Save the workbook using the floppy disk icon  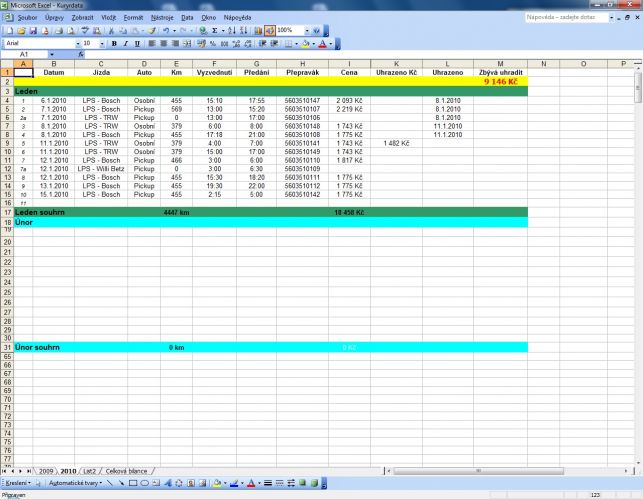(33, 31)
